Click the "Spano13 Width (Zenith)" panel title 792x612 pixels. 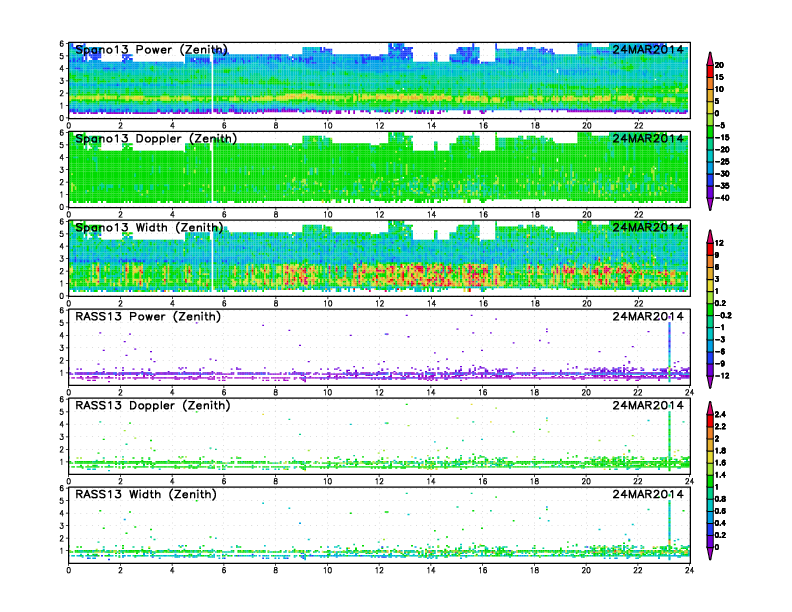pos(149,227)
